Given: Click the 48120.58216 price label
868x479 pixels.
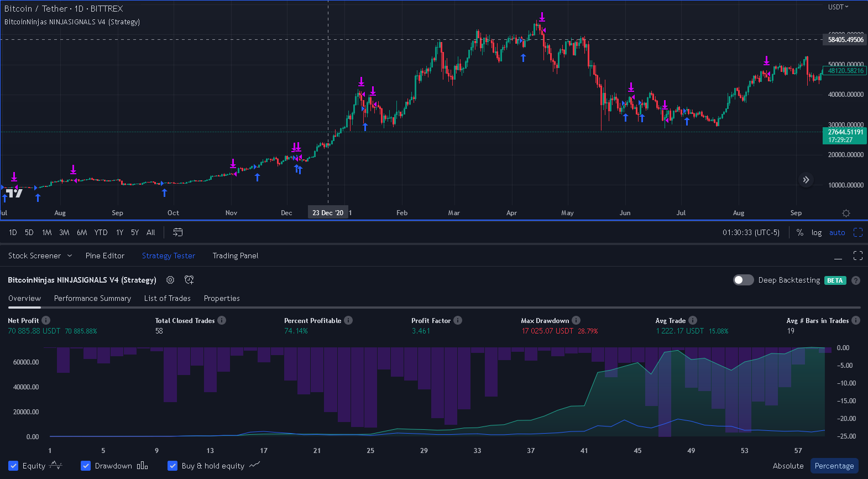Looking at the screenshot, I should (845, 71).
